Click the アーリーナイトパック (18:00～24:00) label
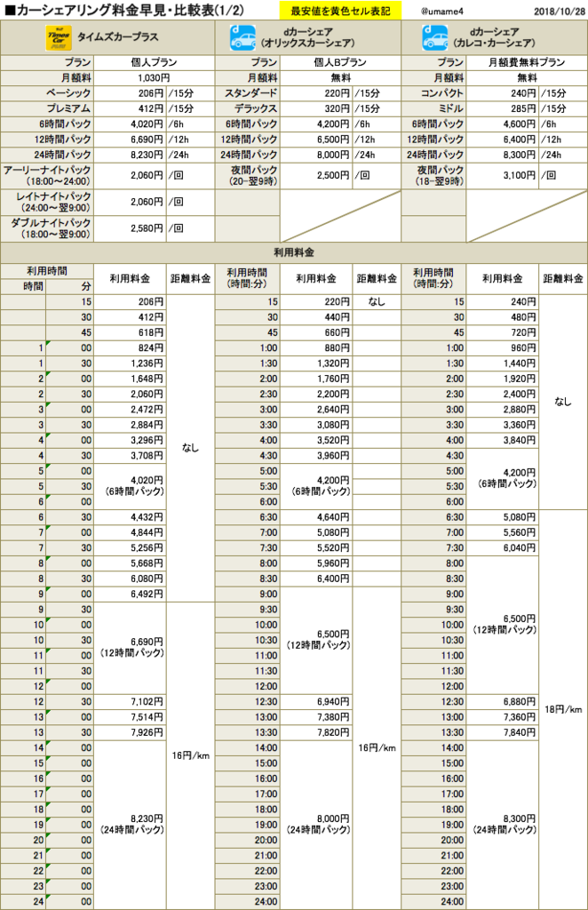The image size is (588, 910). pos(47,176)
